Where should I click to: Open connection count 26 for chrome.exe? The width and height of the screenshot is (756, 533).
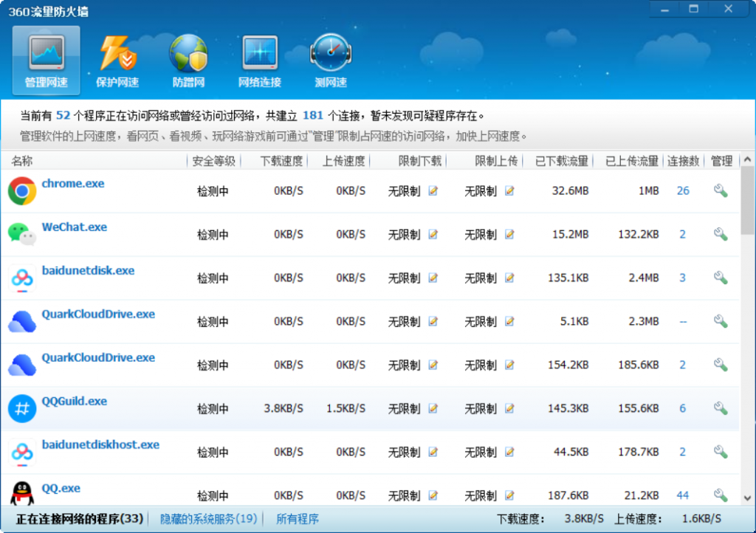point(682,190)
